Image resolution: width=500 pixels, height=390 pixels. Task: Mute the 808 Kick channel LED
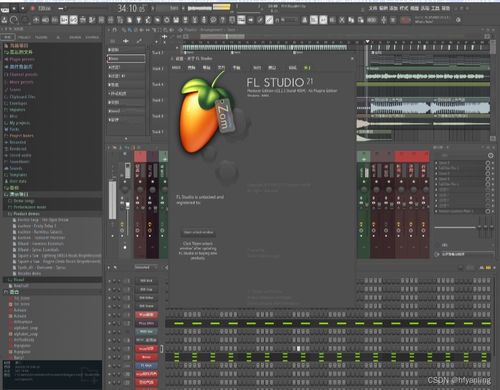[x=109, y=281]
